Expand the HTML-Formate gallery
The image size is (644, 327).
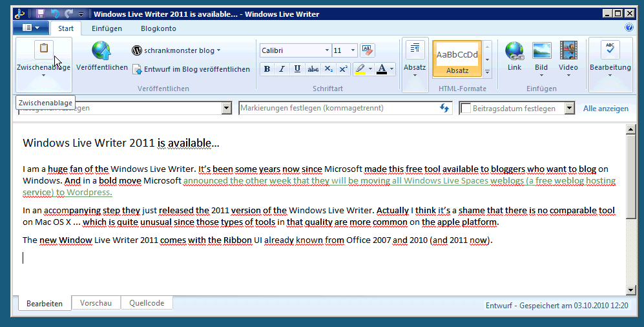click(487, 72)
